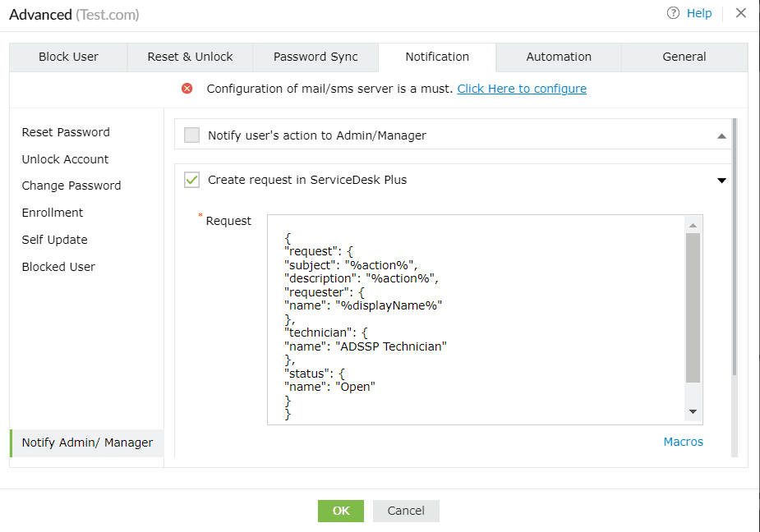
Task: Click the scroll-down arrow in the Request box
Action: (x=693, y=411)
